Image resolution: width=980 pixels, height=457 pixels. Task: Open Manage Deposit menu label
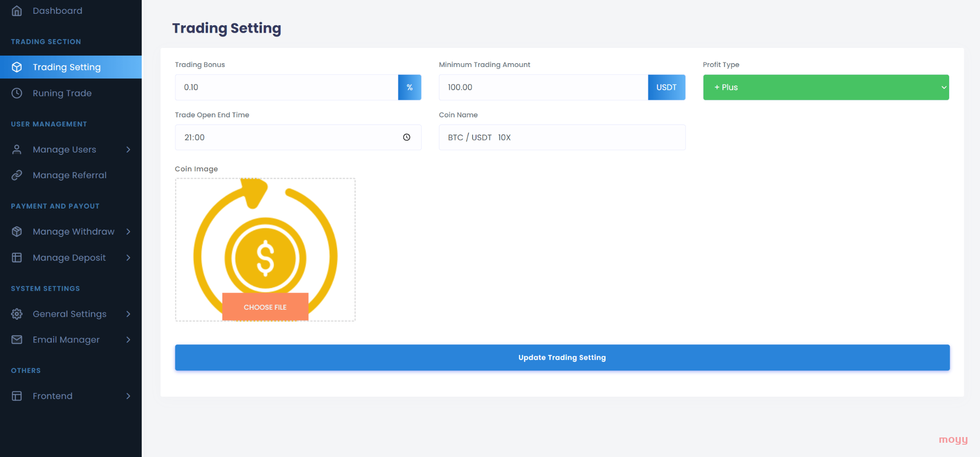[x=69, y=257]
